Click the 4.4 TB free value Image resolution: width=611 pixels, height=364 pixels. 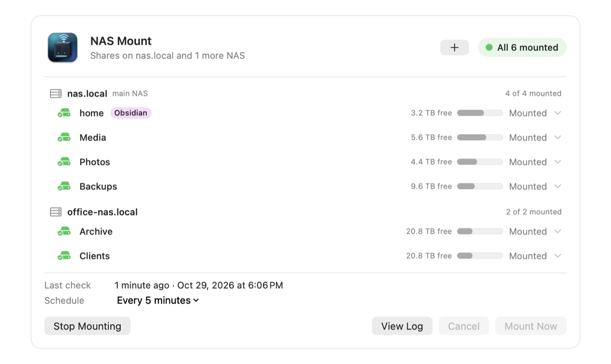pyautogui.click(x=431, y=162)
